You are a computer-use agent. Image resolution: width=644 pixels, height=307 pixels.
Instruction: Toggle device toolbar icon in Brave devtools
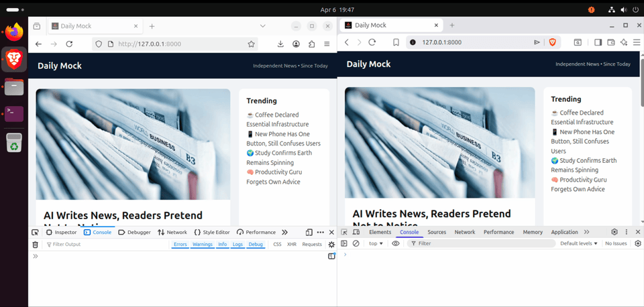pyautogui.click(x=357, y=232)
